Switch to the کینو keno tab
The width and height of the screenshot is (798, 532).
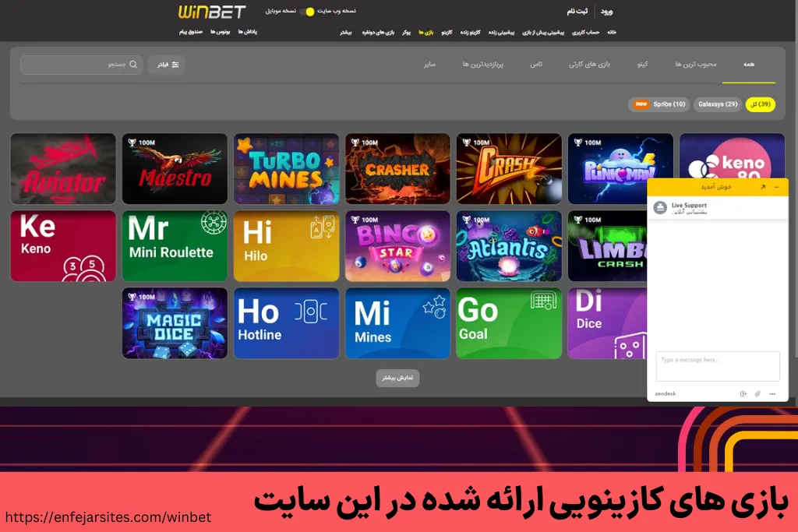[642, 64]
